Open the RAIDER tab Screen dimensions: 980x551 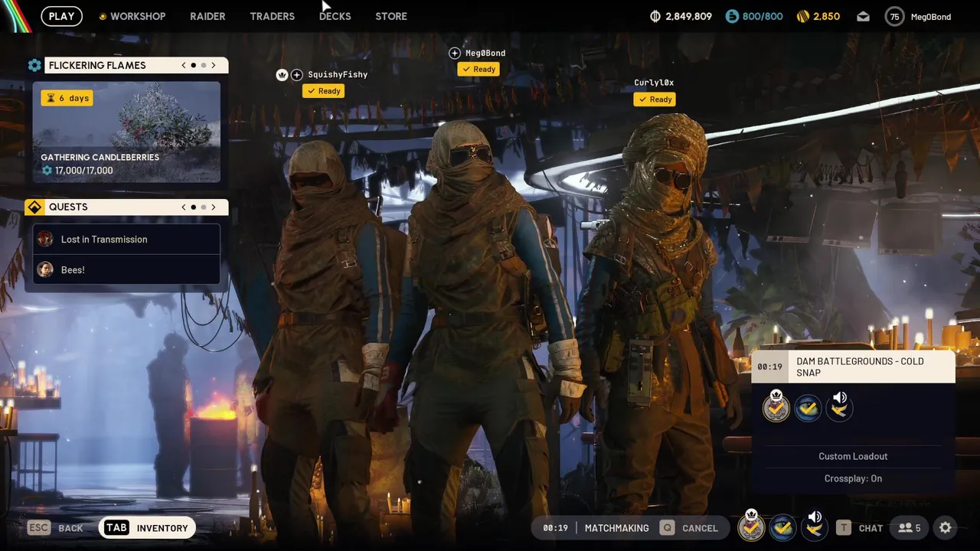click(x=207, y=16)
